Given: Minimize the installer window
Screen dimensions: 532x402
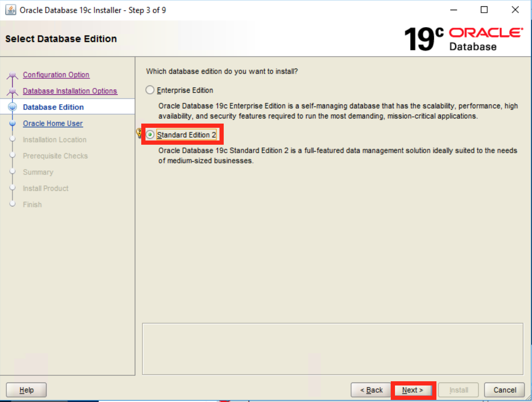Looking at the screenshot, I should coord(454,10).
